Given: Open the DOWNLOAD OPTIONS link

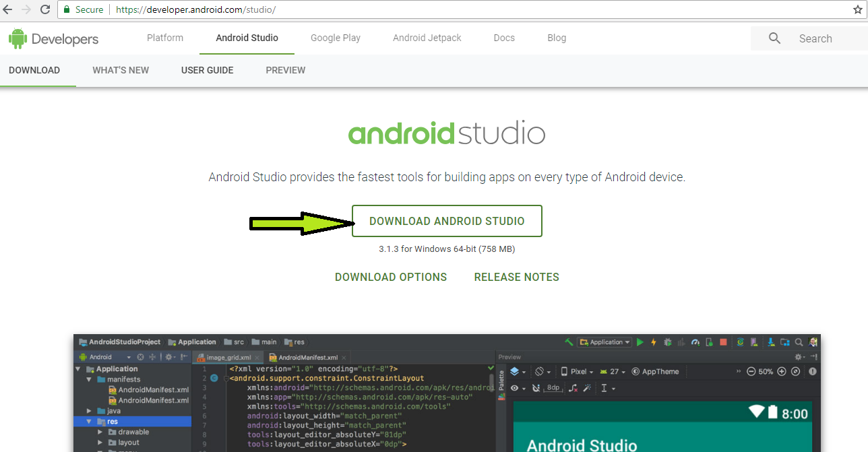Looking at the screenshot, I should [391, 277].
